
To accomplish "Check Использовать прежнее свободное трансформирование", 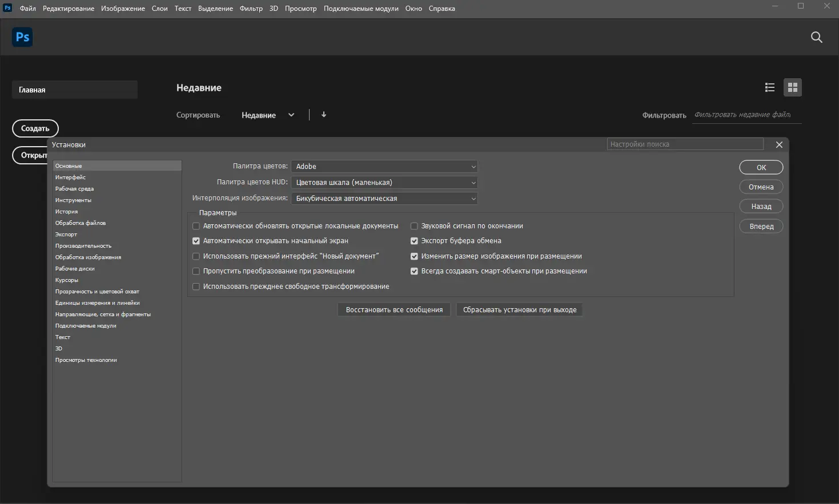I will coord(196,287).
